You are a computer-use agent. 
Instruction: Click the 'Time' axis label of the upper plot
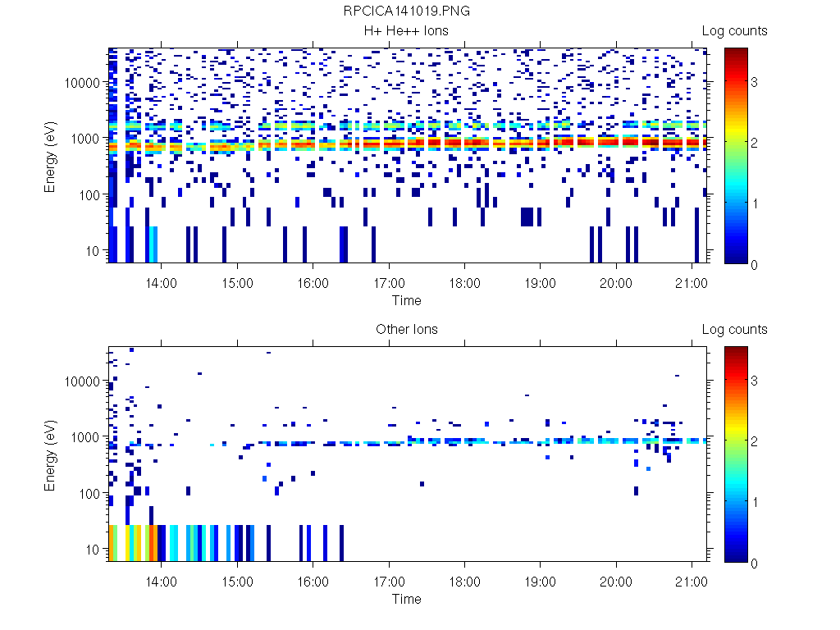pyautogui.click(x=406, y=300)
